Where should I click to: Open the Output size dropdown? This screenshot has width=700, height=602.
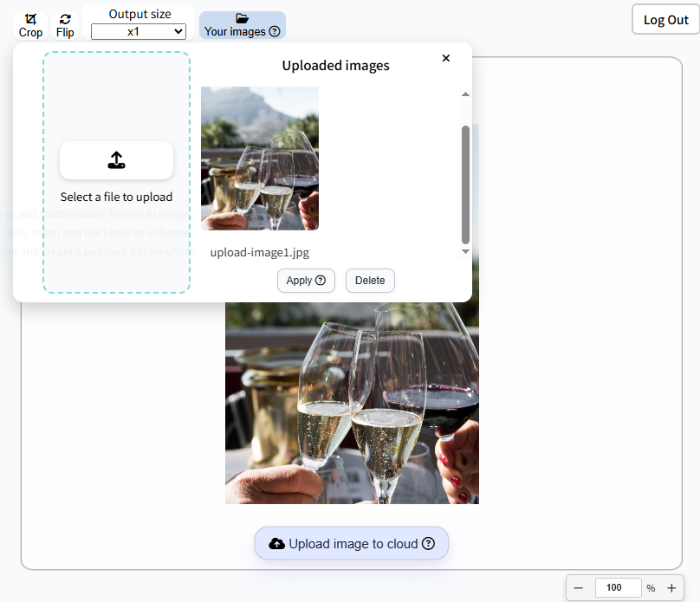point(139,32)
